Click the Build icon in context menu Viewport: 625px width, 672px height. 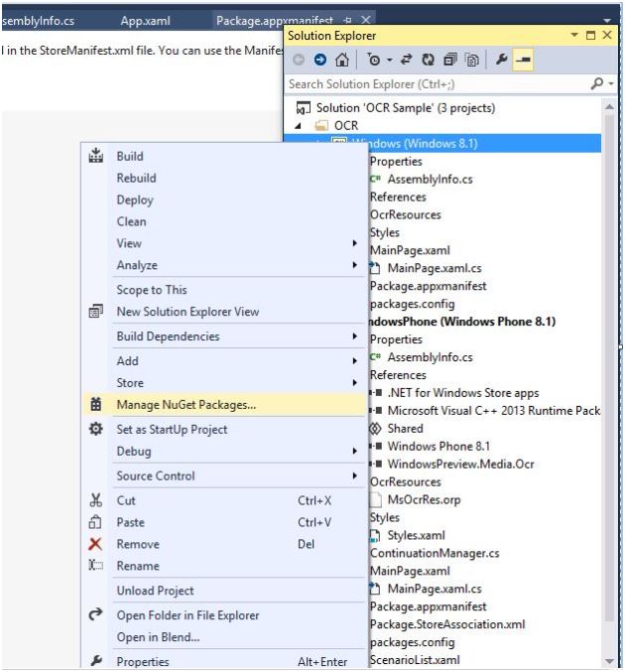[95, 156]
